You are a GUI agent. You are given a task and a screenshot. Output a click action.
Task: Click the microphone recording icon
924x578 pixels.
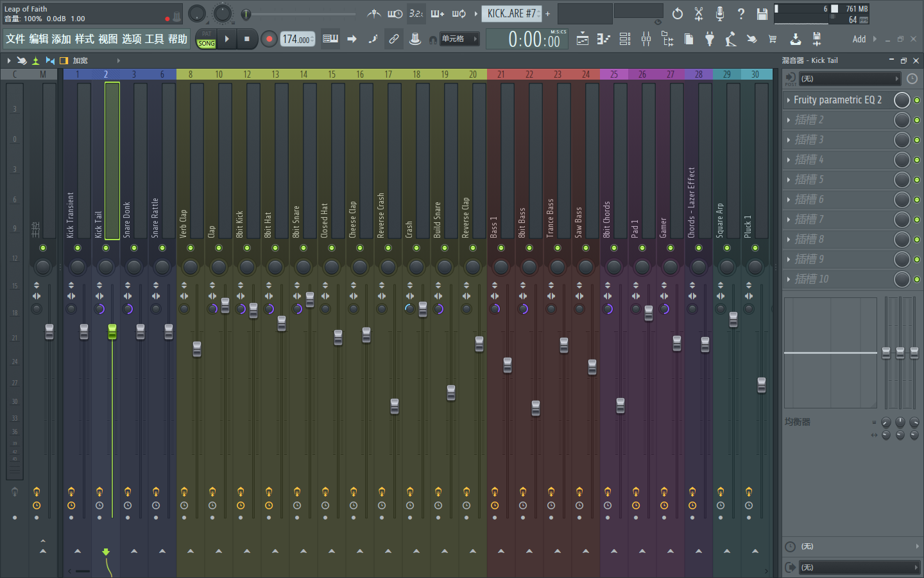coord(720,13)
